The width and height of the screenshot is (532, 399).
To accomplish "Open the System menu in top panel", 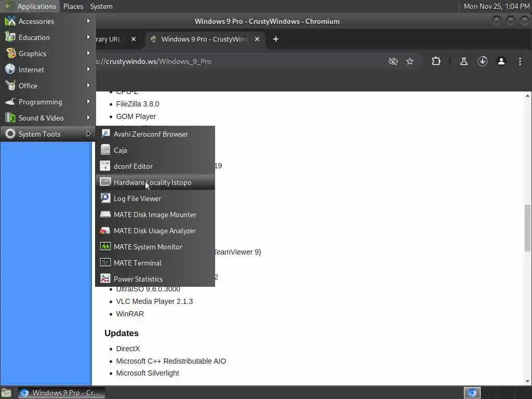I will [x=101, y=6].
